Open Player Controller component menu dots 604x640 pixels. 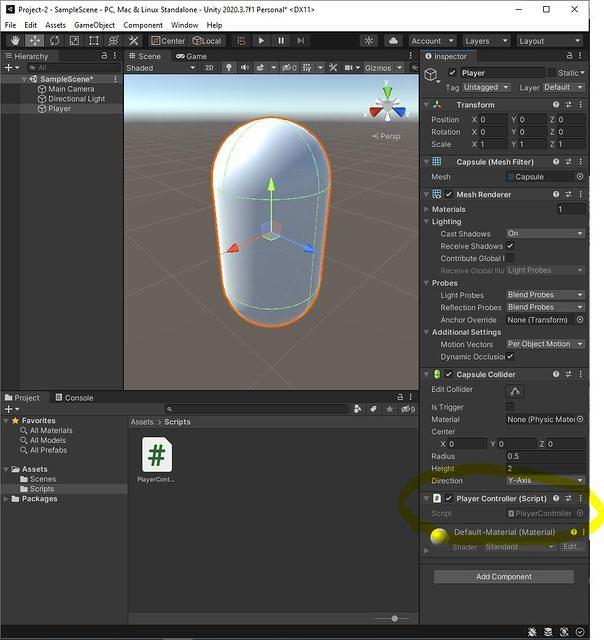pyautogui.click(x=580, y=498)
